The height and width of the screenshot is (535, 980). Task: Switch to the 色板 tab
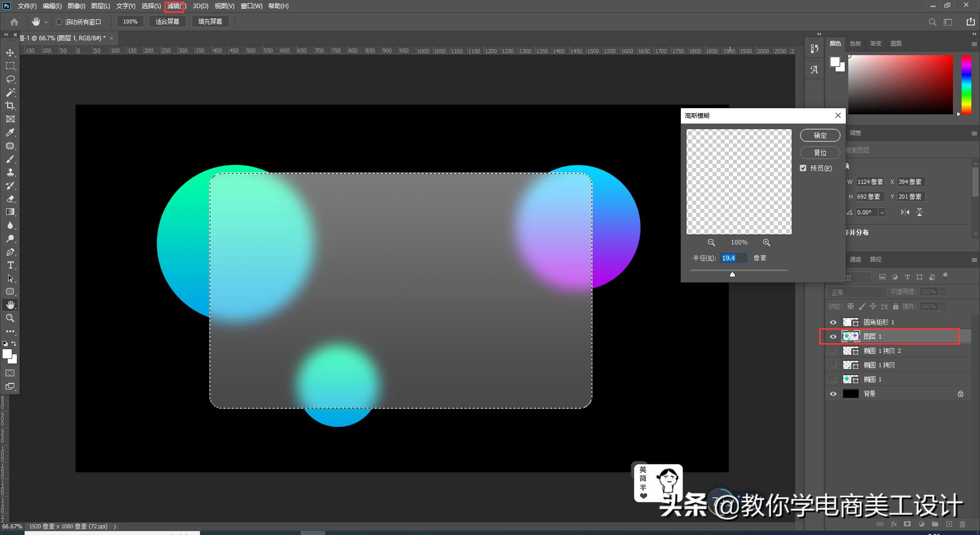point(855,43)
